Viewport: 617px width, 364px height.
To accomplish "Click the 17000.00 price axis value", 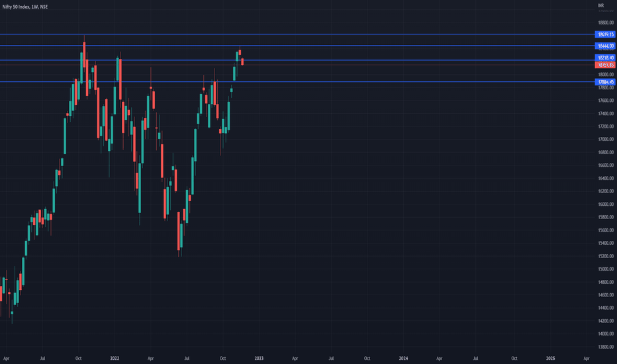I will click(x=606, y=139).
